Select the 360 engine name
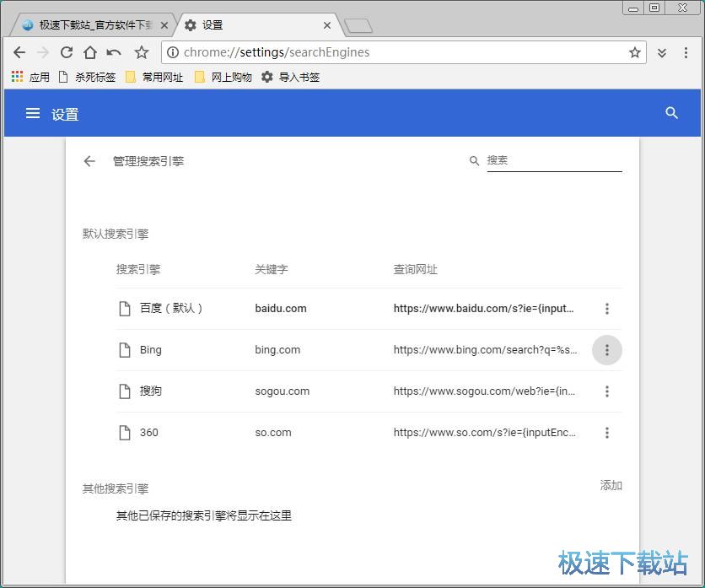Screen dimensions: 705x588 (x=148, y=432)
